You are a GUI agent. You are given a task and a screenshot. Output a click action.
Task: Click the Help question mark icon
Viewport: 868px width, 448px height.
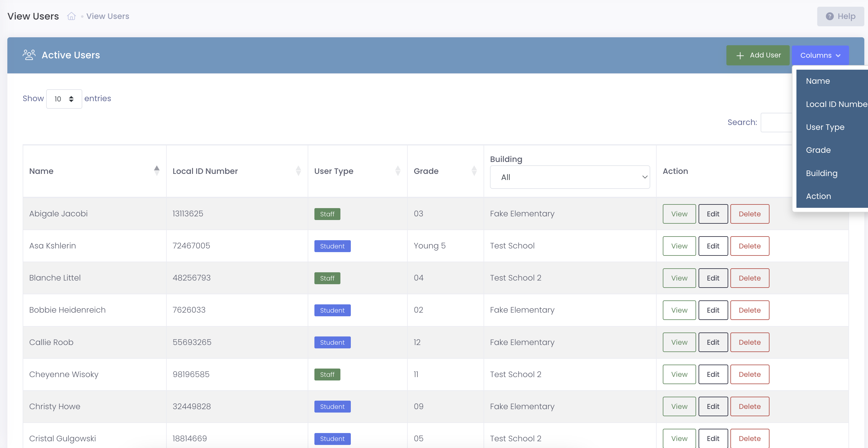[829, 16]
